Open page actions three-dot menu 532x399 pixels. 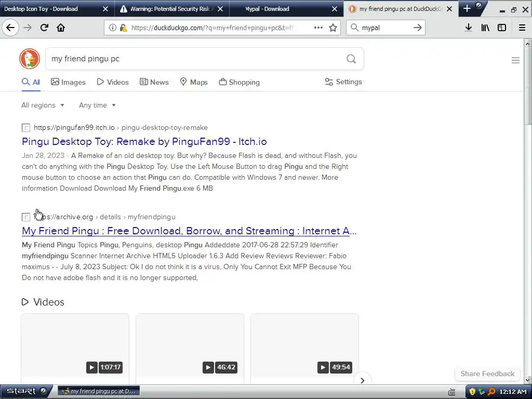[x=318, y=28]
